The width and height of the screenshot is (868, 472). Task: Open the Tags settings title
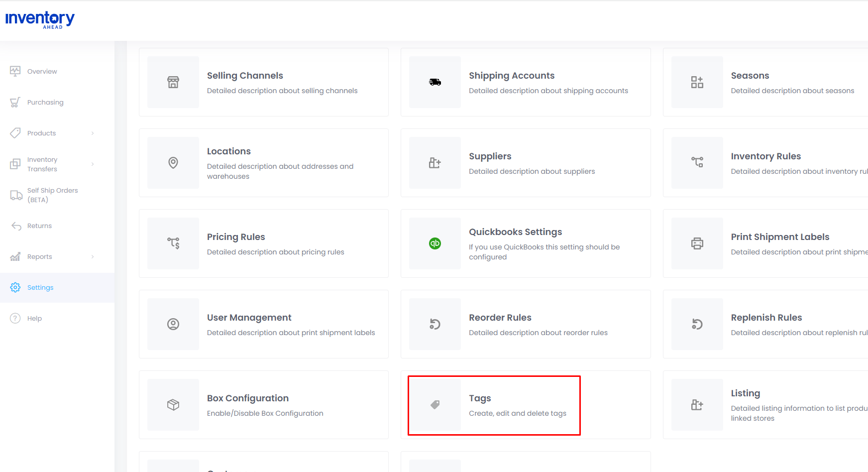[x=480, y=398]
